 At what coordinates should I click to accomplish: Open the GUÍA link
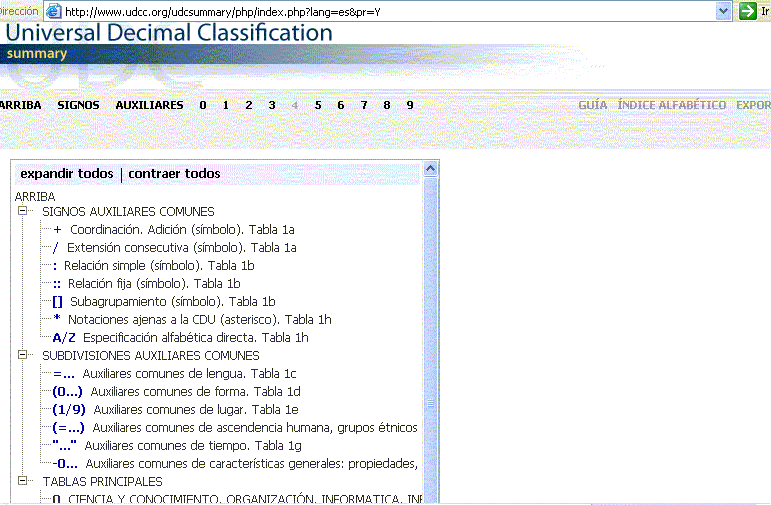(x=593, y=105)
